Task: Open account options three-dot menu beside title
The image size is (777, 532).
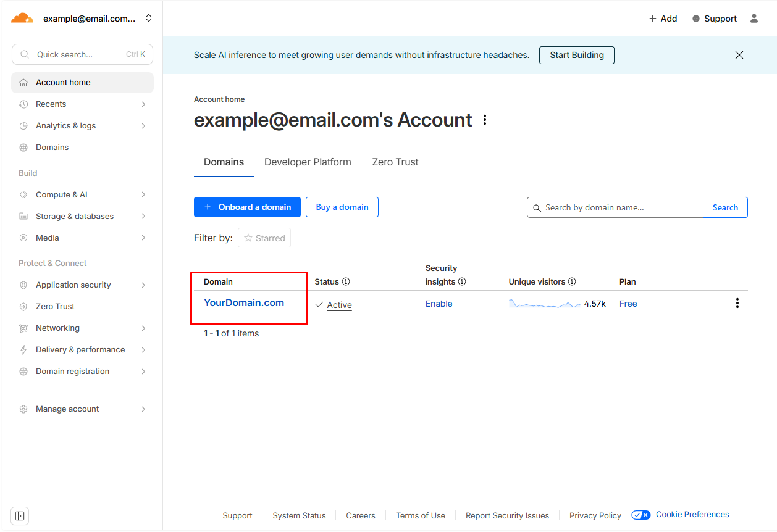Action: tap(485, 120)
